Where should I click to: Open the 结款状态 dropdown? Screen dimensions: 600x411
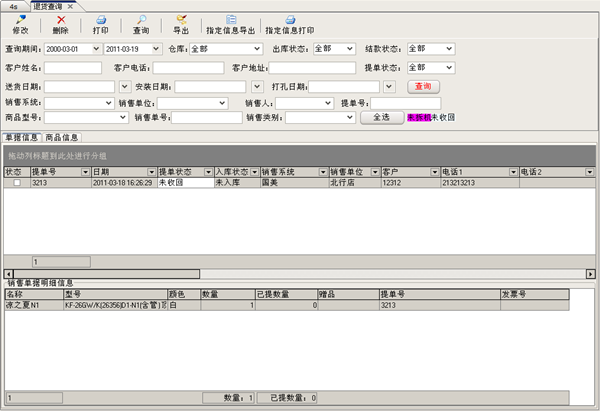click(448, 48)
